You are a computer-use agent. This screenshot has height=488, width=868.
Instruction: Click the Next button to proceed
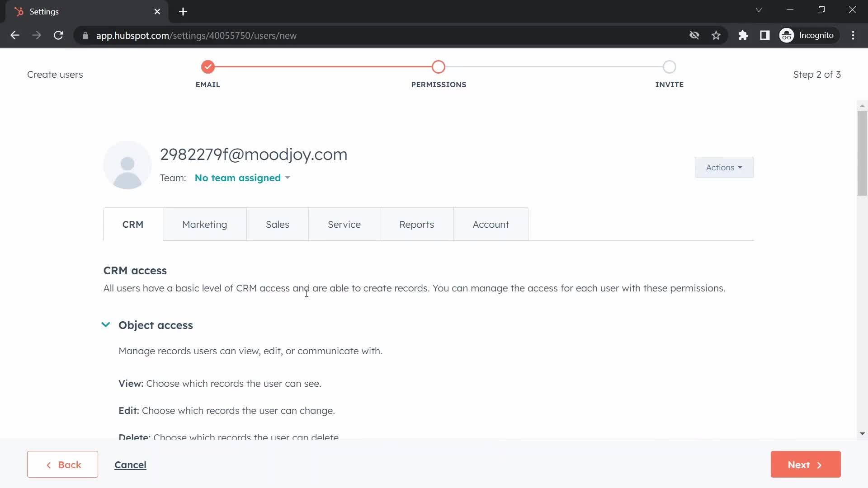806,464
